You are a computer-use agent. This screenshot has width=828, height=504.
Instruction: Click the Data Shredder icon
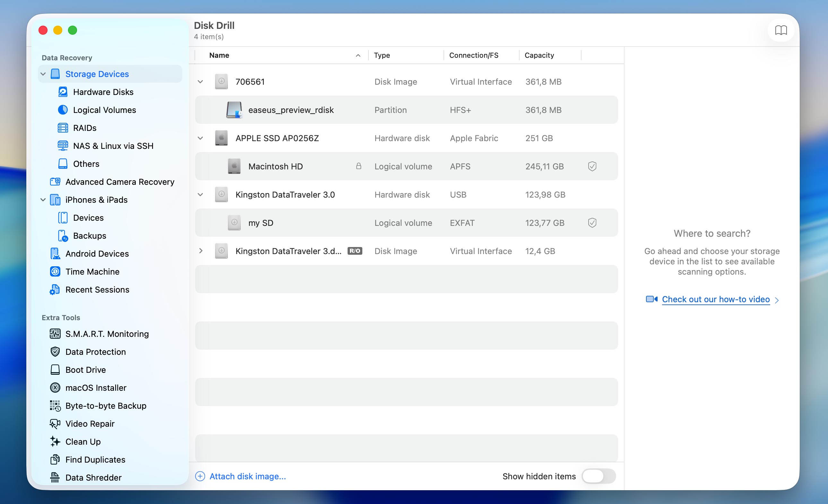(55, 477)
